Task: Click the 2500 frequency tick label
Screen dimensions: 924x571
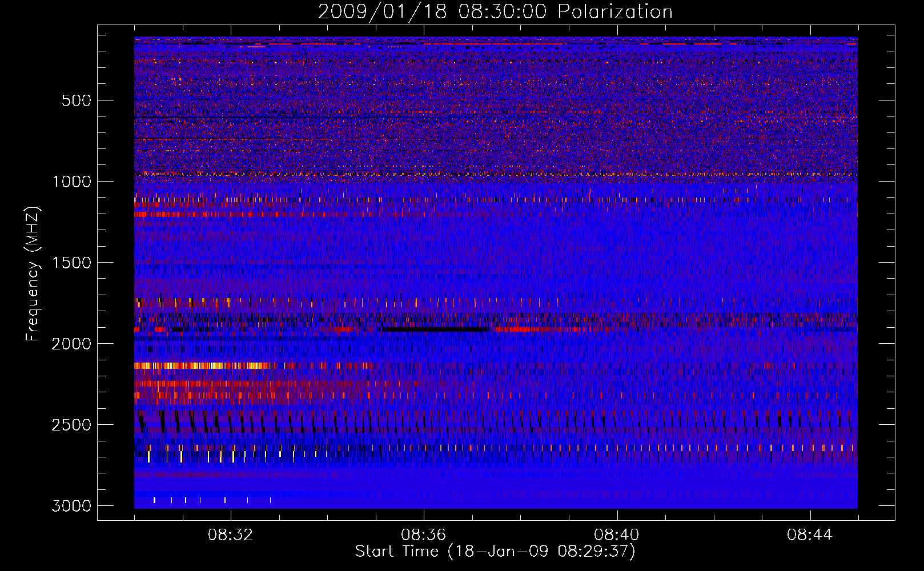Action: pyautogui.click(x=71, y=425)
